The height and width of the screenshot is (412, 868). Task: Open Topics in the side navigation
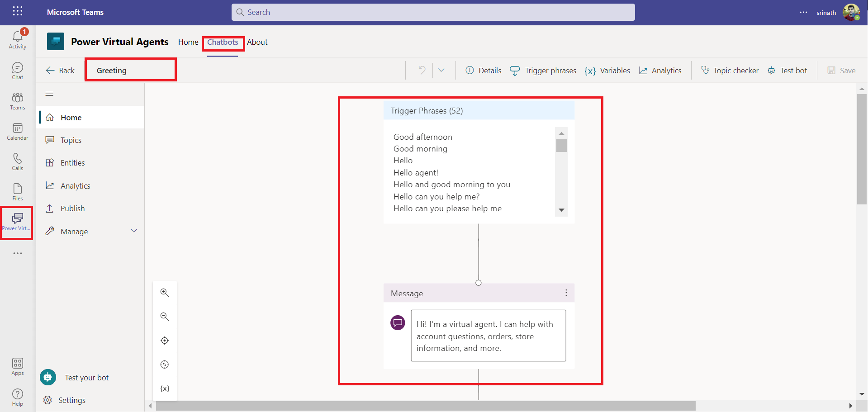pos(71,140)
